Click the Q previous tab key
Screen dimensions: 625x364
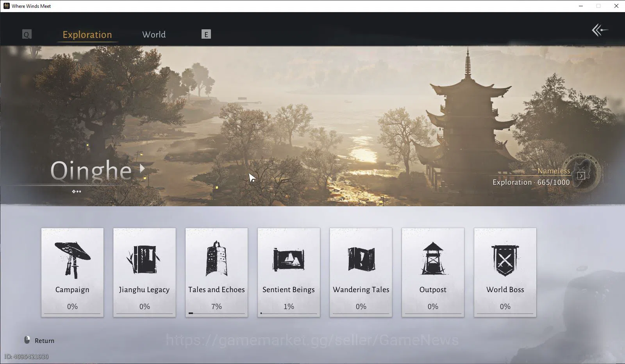pos(27,34)
